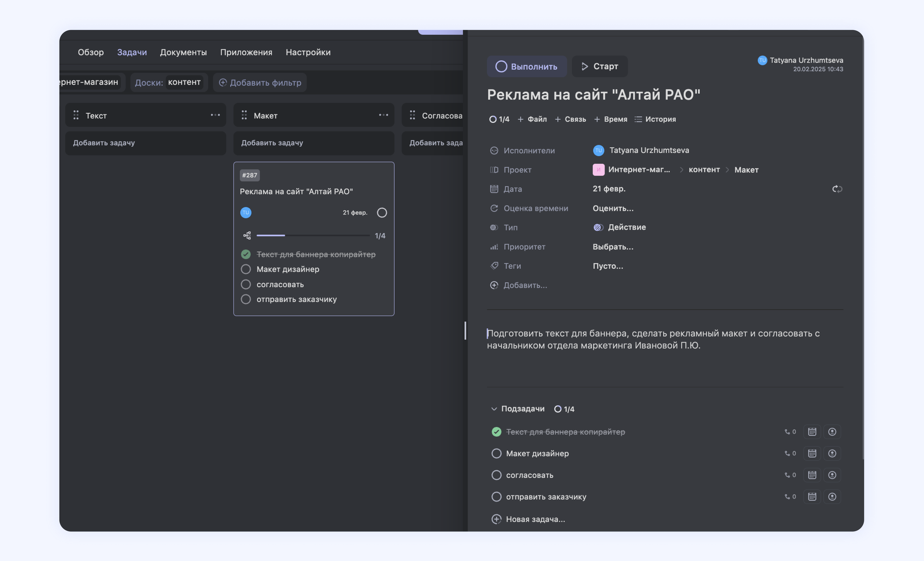Open Приоритет selector Выбрать...

coord(613,247)
